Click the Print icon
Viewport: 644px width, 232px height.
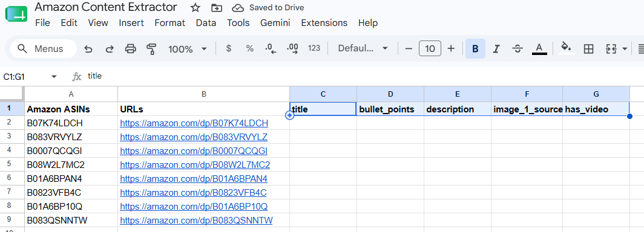click(131, 49)
